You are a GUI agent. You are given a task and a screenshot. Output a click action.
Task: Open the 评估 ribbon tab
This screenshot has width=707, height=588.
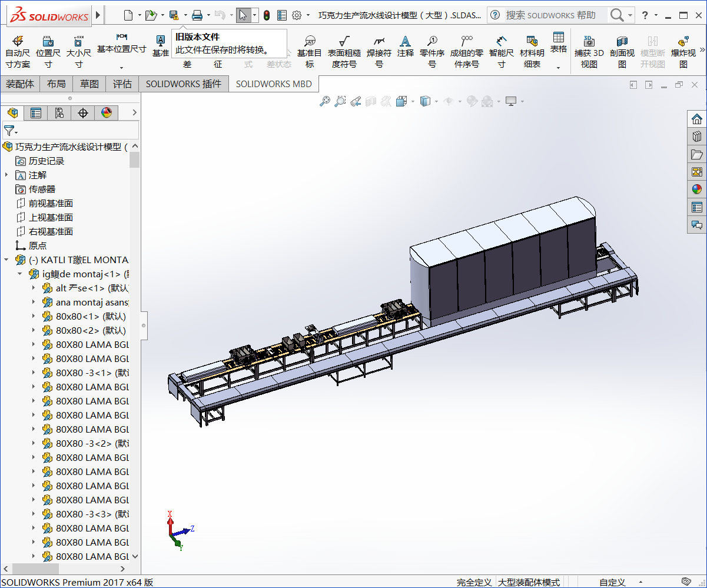122,84
